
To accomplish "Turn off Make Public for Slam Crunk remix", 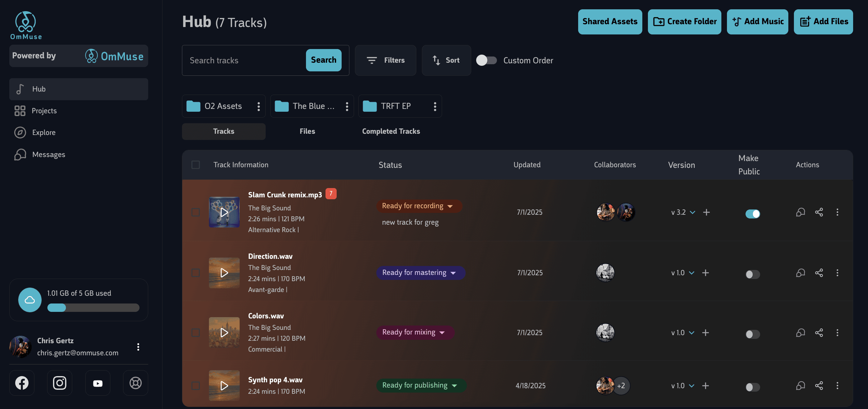I will (752, 214).
